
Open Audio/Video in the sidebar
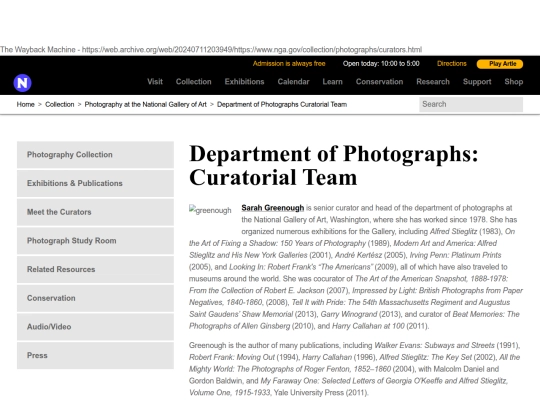click(95, 326)
